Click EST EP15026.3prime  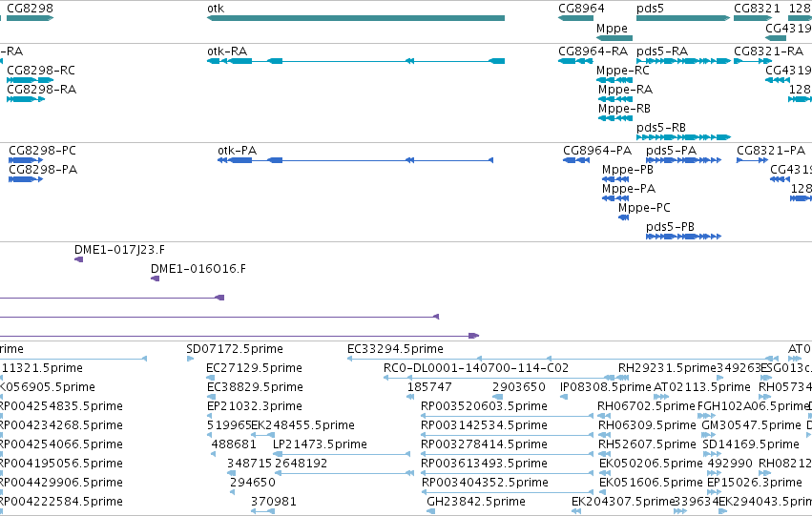(x=714, y=492)
